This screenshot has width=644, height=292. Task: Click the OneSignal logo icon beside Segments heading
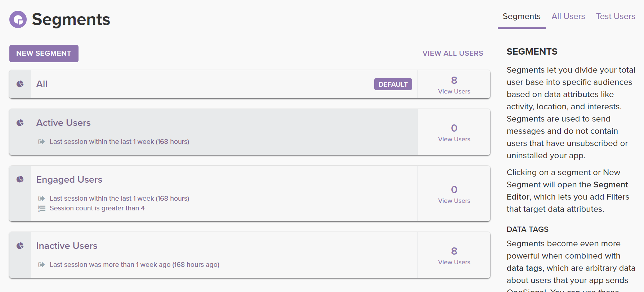point(18,19)
